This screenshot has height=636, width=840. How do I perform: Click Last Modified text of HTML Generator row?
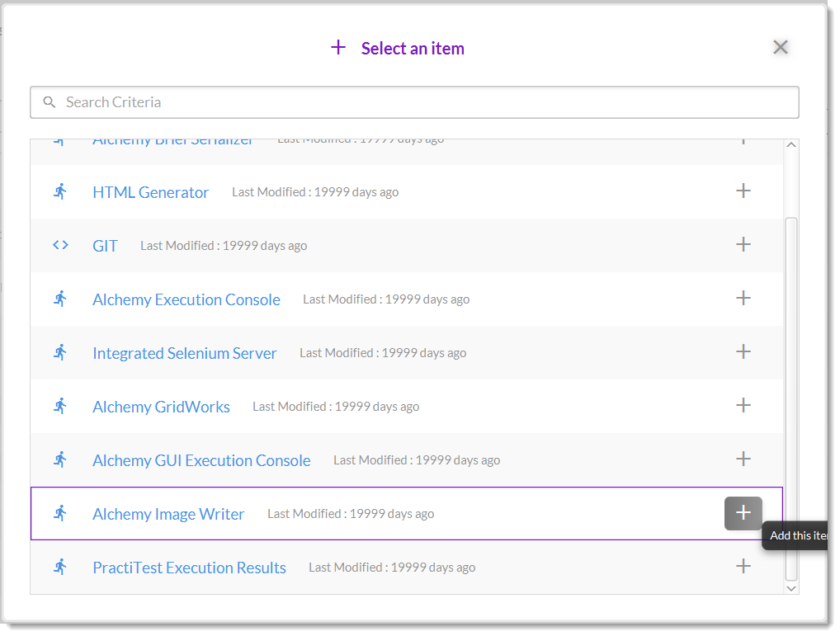[x=315, y=192]
